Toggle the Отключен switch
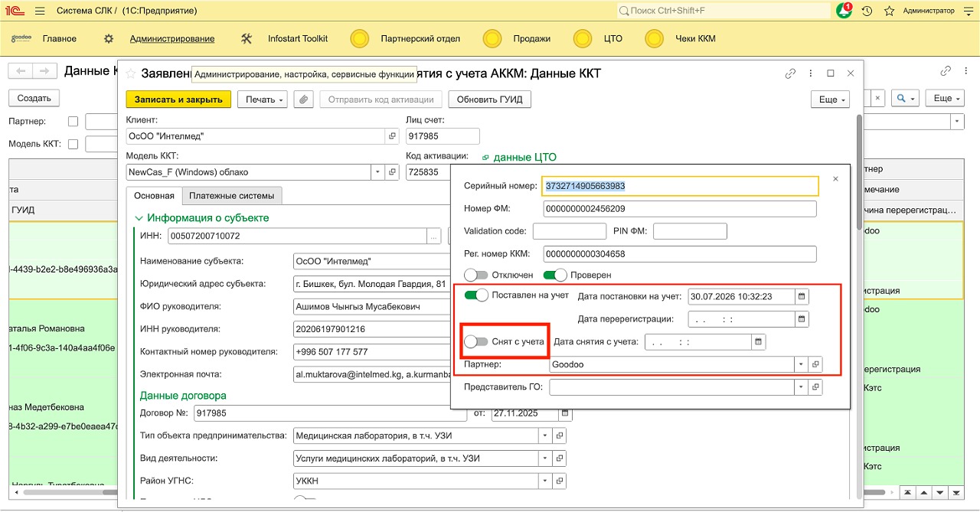Viewport: 980px width, 512px height. pyautogui.click(x=475, y=275)
